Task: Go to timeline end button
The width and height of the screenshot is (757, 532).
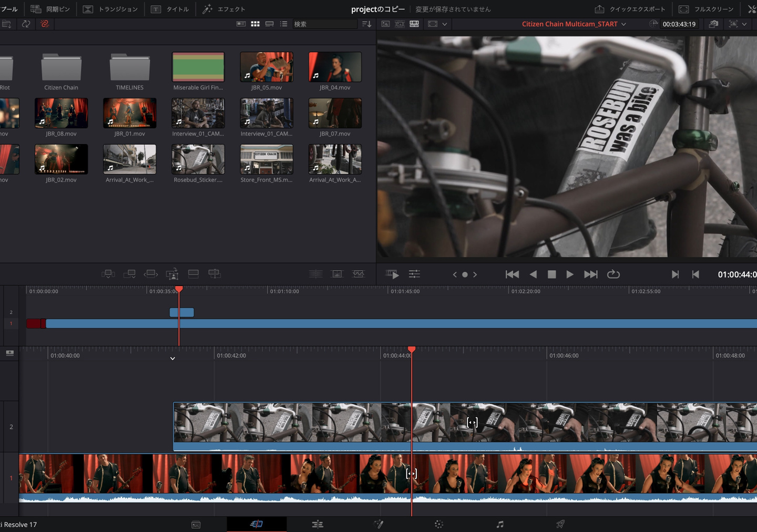Action: 591,274
